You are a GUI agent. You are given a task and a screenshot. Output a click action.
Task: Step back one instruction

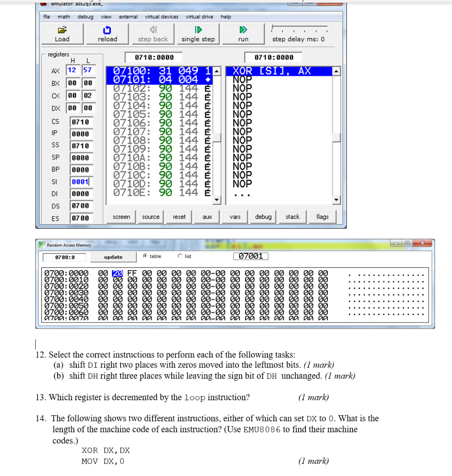[153, 33]
